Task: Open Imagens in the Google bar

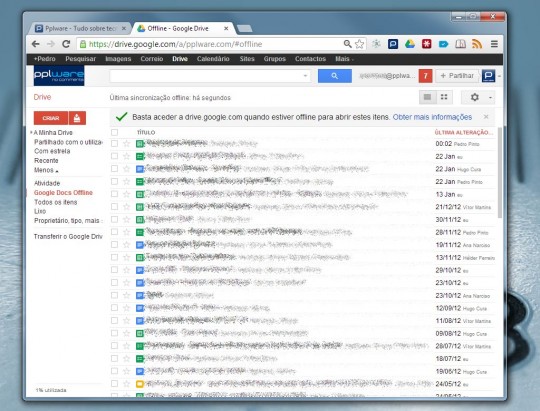Action: (x=118, y=59)
